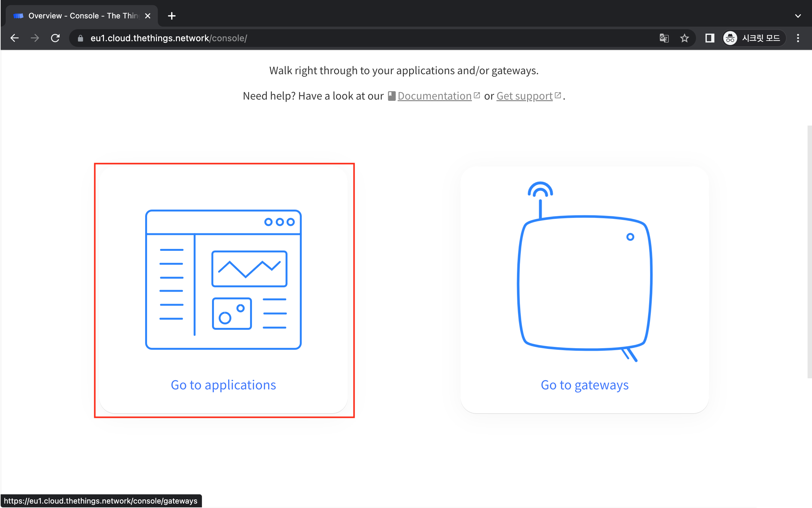Click the book icon beside Documentation

391,96
